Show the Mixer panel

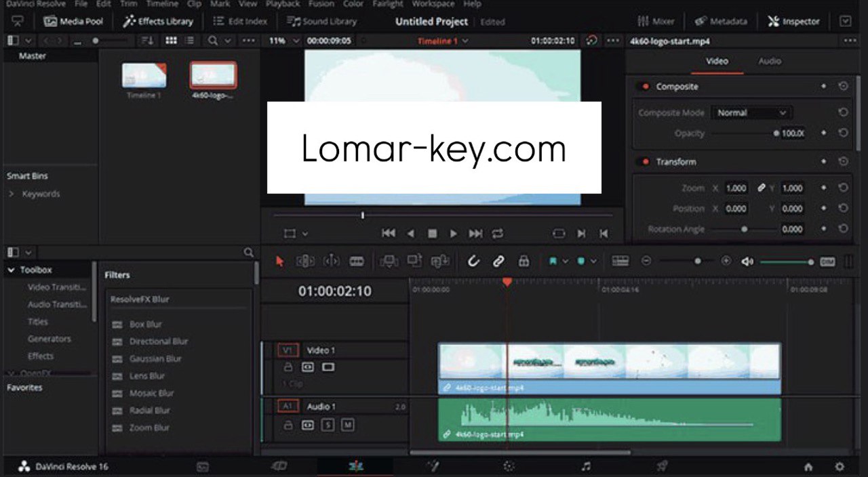tap(656, 21)
